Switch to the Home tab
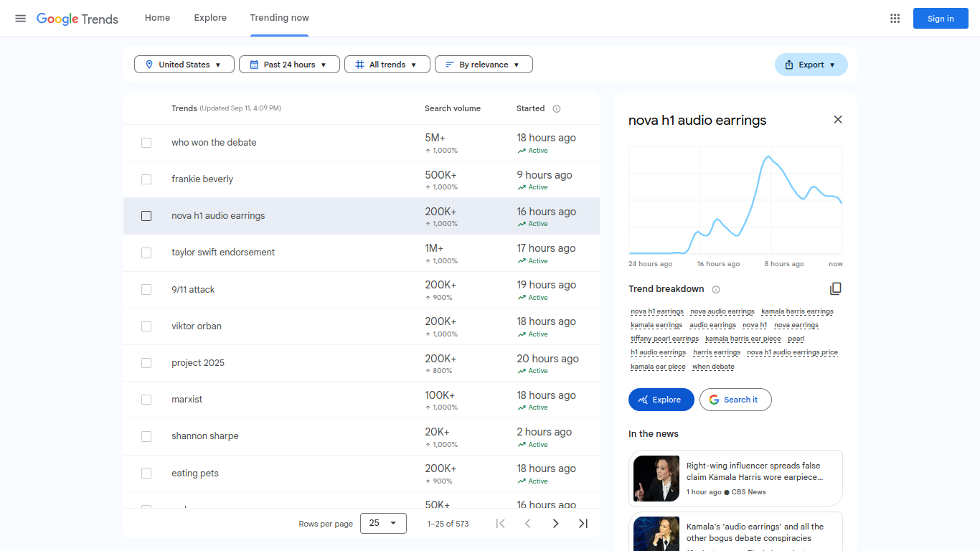Screen dimensions: 980x551 [157, 18]
